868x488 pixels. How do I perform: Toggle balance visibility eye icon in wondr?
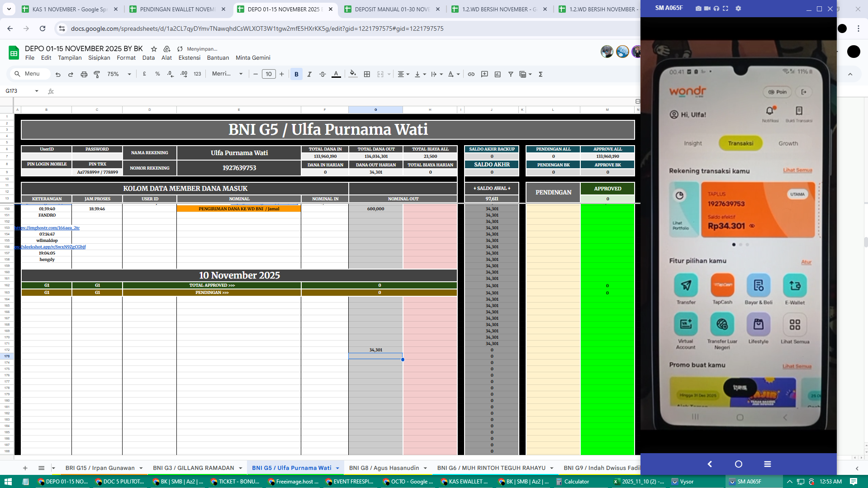coord(752,226)
